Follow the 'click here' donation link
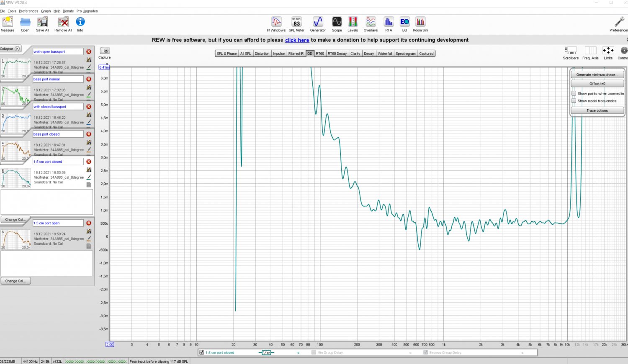The width and height of the screenshot is (628, 364). pos(297,40)
